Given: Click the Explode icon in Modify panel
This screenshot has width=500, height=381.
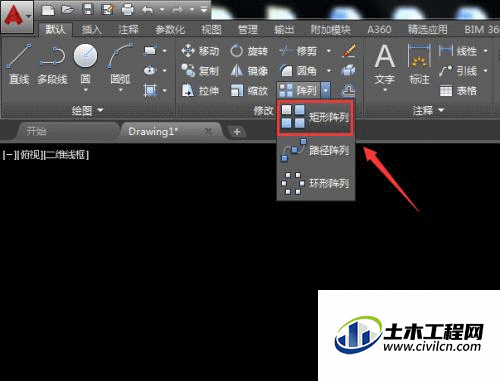Looking at the screenshot, I should 349,71.
